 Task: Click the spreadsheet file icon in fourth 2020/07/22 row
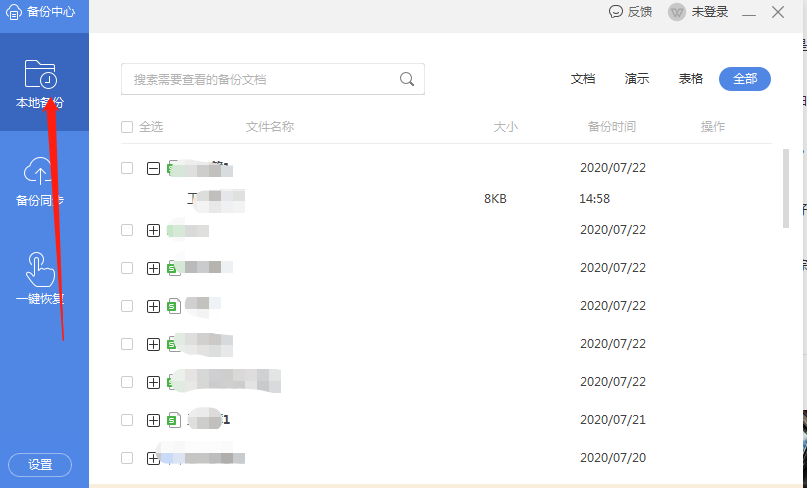tap(174, 306)
